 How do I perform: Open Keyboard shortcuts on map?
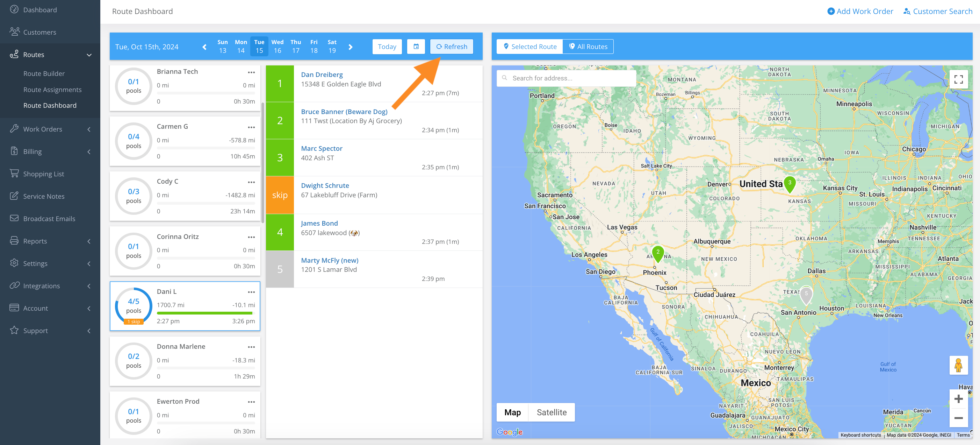coord(860,435)
